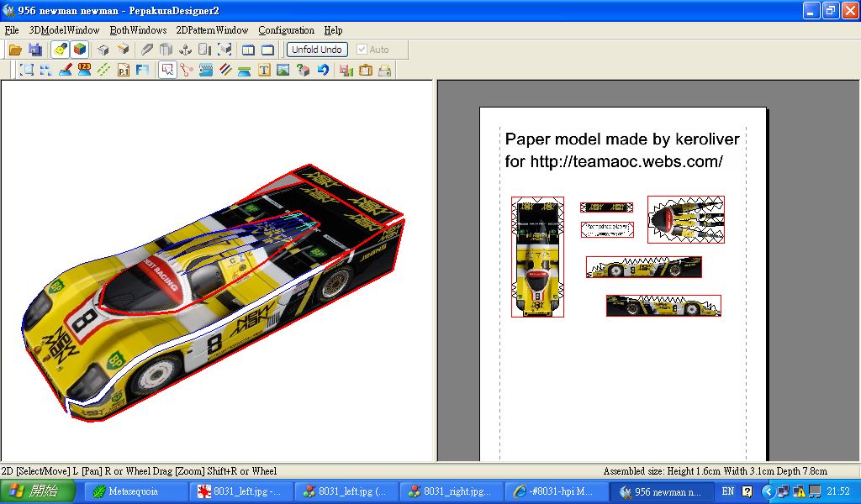Click the scattered blue squares arrange icon
Screen dimensions: 861x504
[45, 70]
